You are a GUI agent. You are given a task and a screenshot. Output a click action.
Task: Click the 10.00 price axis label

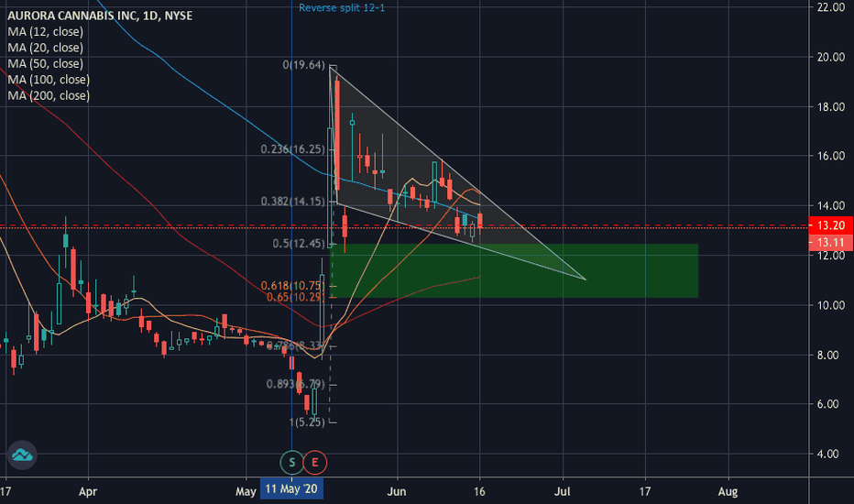point(831,305)
